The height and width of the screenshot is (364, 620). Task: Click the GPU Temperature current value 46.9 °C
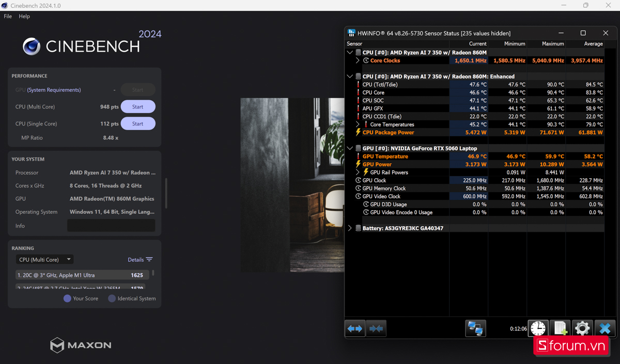coord(477,156)
